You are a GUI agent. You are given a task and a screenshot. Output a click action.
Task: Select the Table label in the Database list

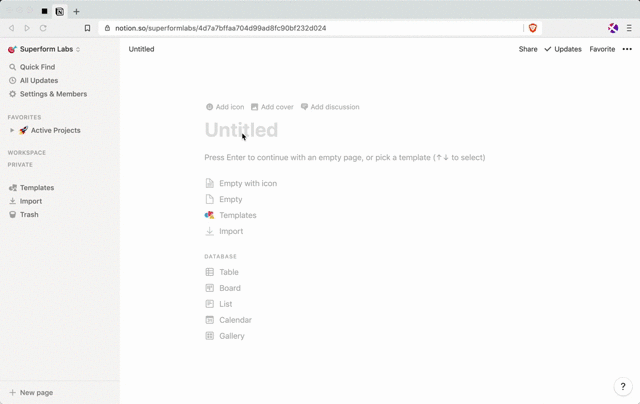coord(229,272)
